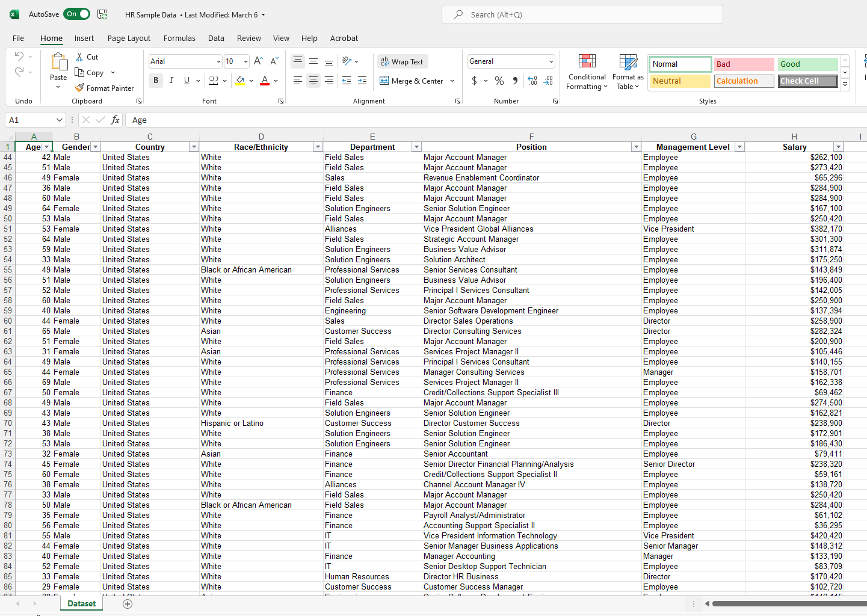Switch to the Data tab
The height and width of the screenshot is (616, 867).
tap(216, 38)
